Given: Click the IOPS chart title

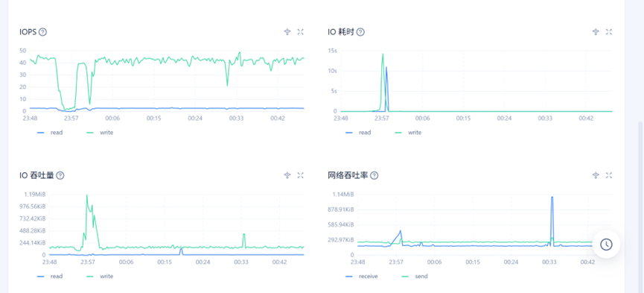Looking at the screenshot, I should click(x=28, y=32).
